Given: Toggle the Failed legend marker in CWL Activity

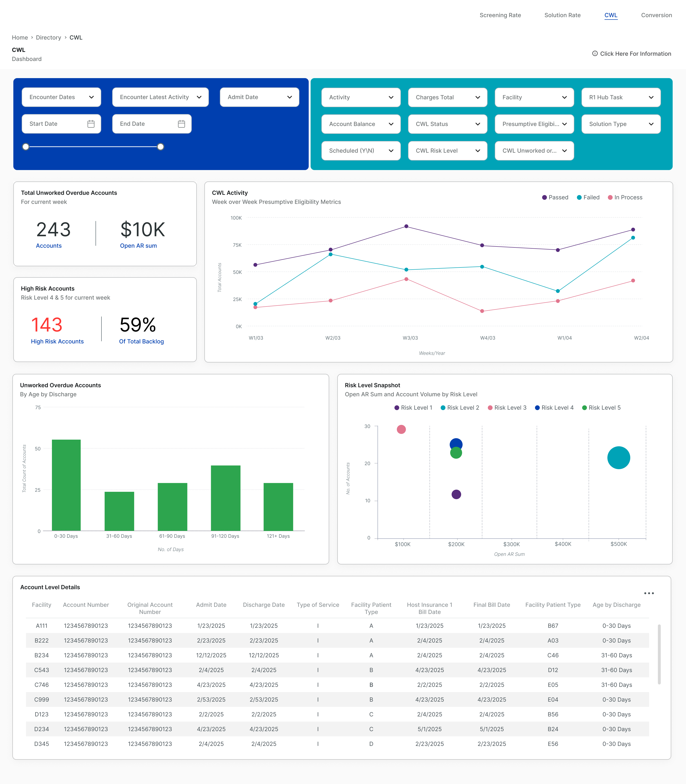Looking at the screenshot, I should 579,197.
